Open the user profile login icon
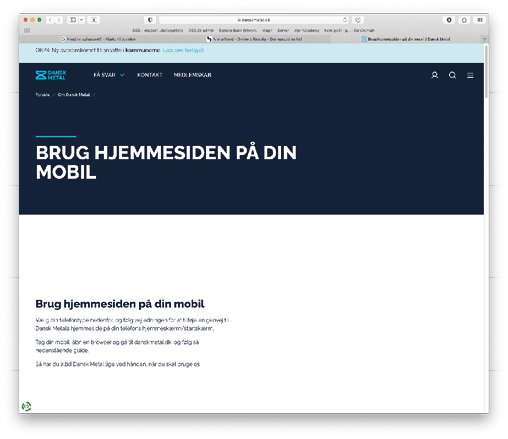Image resolution: width=508 pixels, height=439 pixels. (x=434, y=75)
